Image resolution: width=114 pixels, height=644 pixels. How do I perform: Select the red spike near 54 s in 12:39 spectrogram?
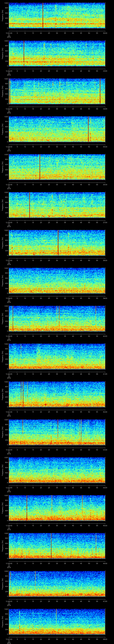click(96, 313)
